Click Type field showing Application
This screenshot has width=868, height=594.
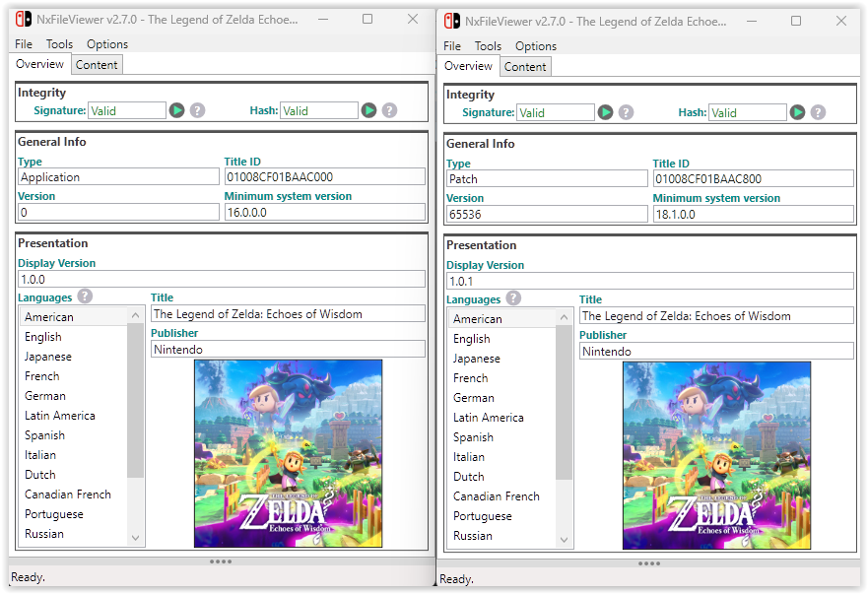118,177
